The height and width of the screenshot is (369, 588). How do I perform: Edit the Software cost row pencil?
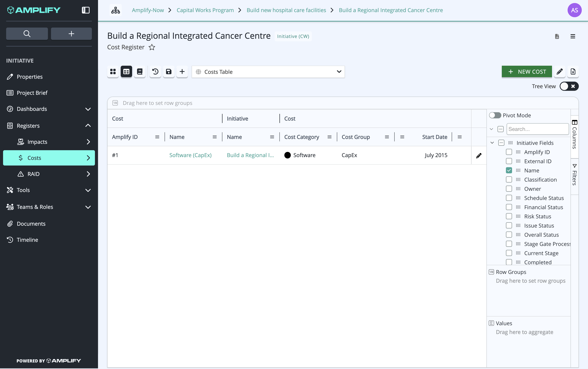479,155
